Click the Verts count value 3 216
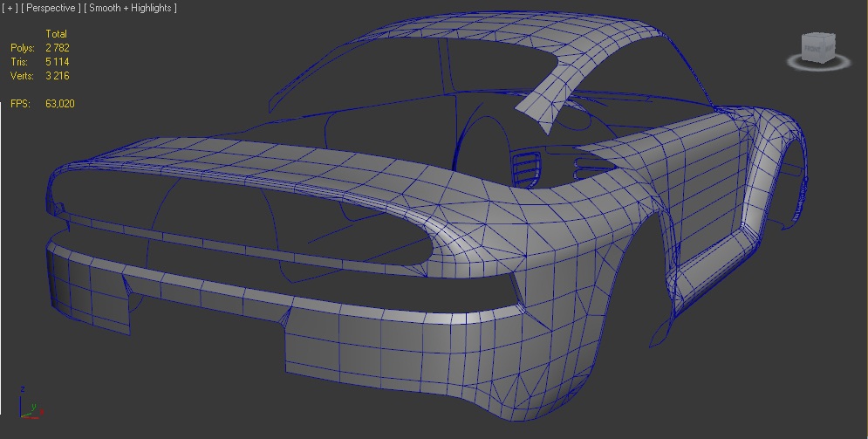868x439 pixels. pos(58,76)
